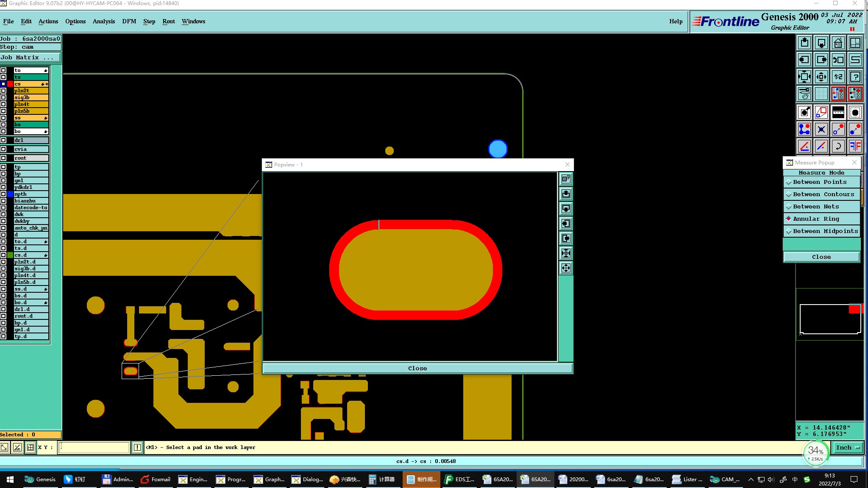Toggle checkbox for layer to

3,70
